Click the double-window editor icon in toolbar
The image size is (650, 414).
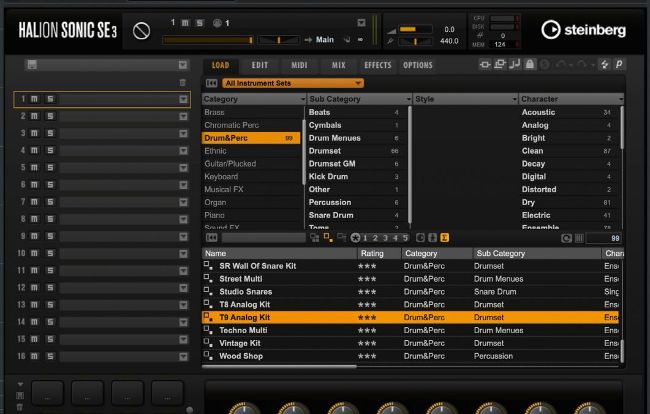(x=500, y=64)
